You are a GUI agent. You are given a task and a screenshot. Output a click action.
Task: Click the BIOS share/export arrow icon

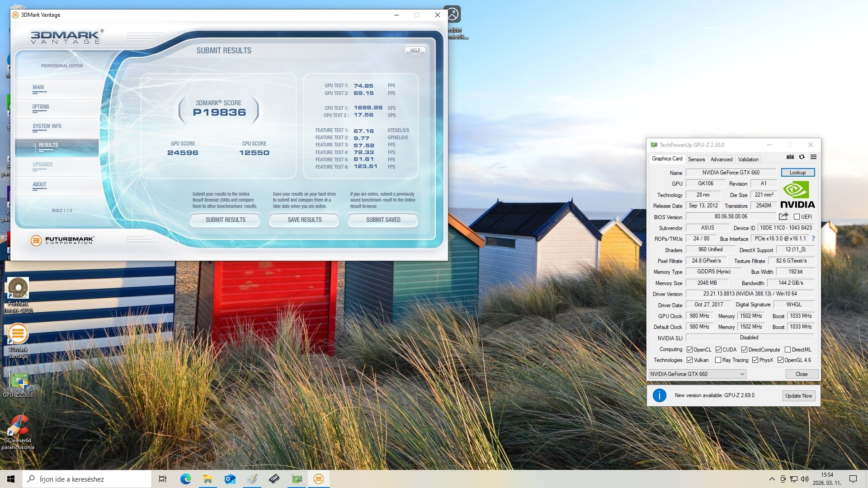[783, 216]
